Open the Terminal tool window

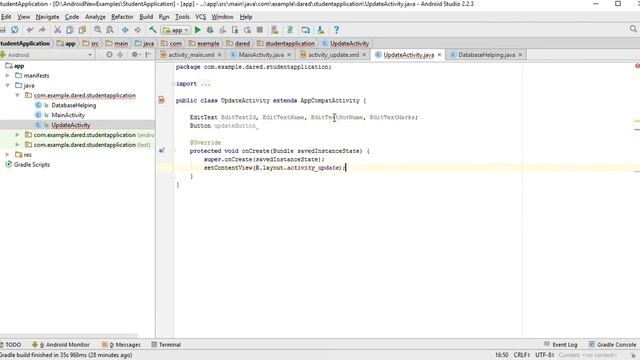click(x=166, y=344)
